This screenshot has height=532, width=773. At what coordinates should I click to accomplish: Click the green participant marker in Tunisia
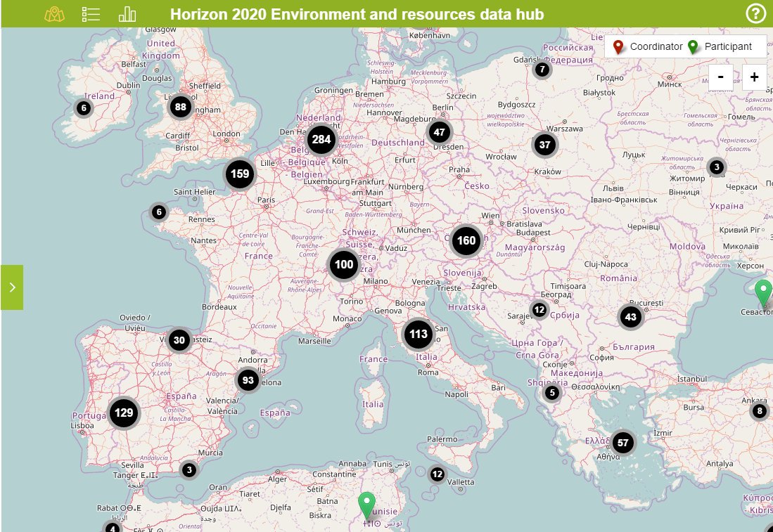(x=366, y=505)
